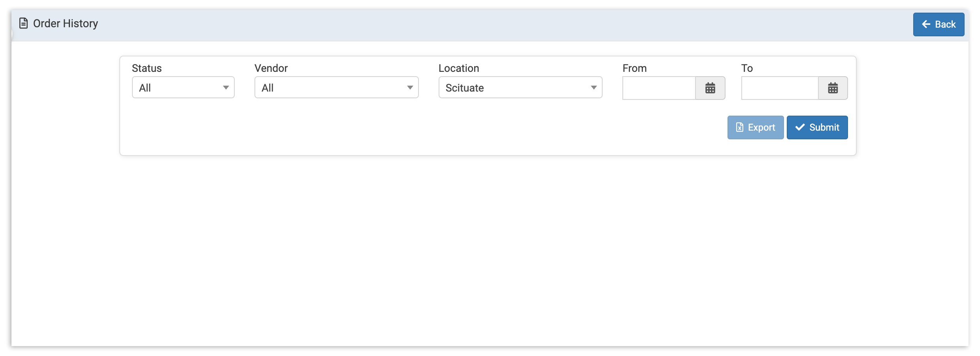Open the From date calendar picker
This screenshot has height=356, width=980.
click(710, 88)
